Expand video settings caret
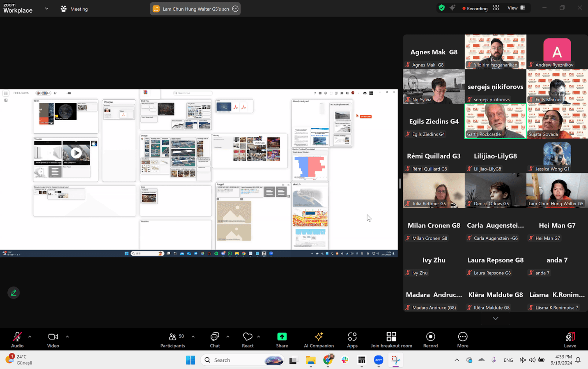The height and width of the screenshot is (369, 588). point(67,337)
